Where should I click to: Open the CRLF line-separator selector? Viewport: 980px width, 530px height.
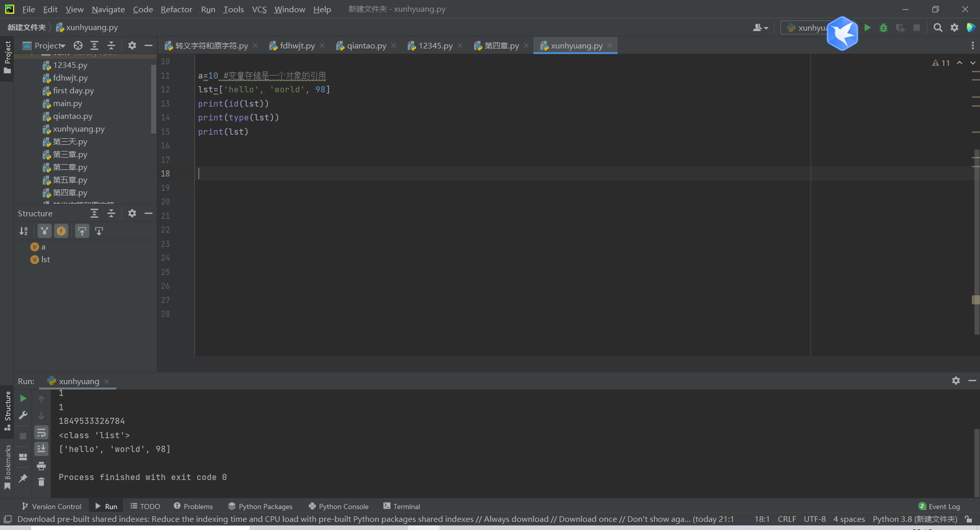pos(787,519)
